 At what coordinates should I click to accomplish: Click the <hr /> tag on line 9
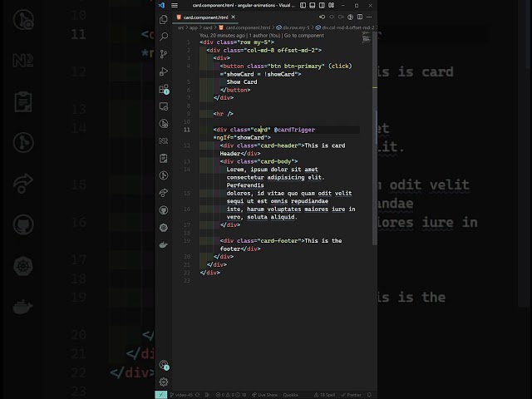(x=223, y=114)
